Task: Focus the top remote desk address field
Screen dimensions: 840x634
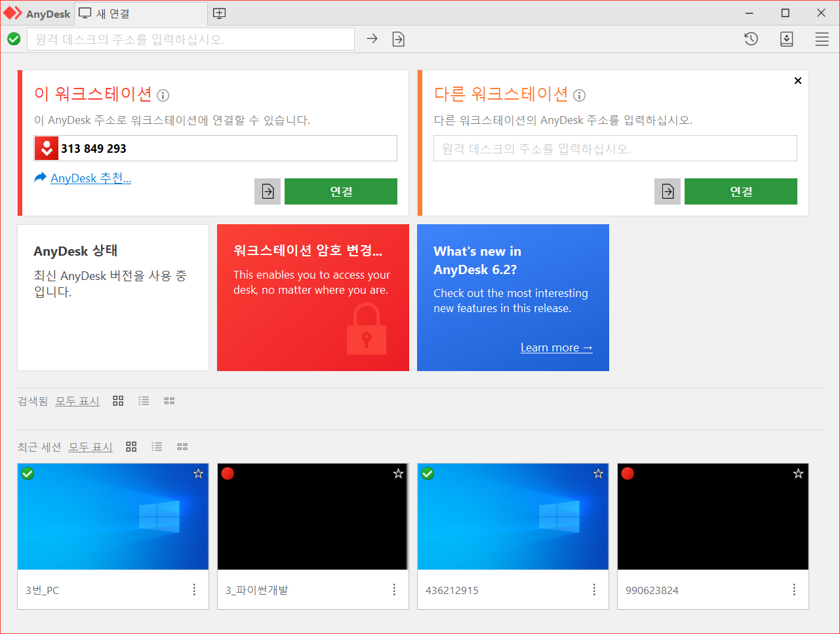Action: (x=191, y=39)
